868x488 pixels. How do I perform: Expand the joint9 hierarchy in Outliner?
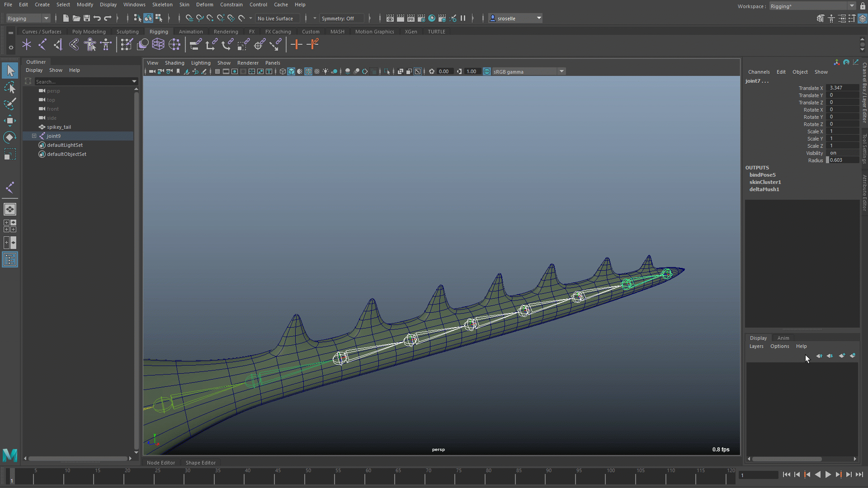[x=34, y=136]
